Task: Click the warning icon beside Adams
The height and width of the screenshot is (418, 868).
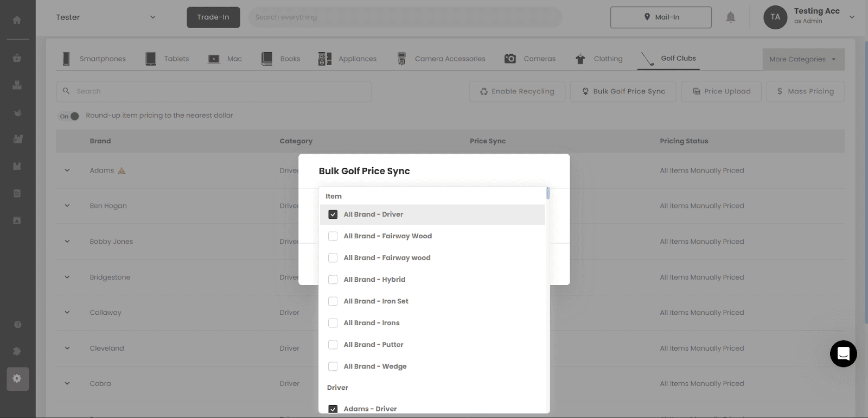Action: pyautogui.click(x=122, y=170)
